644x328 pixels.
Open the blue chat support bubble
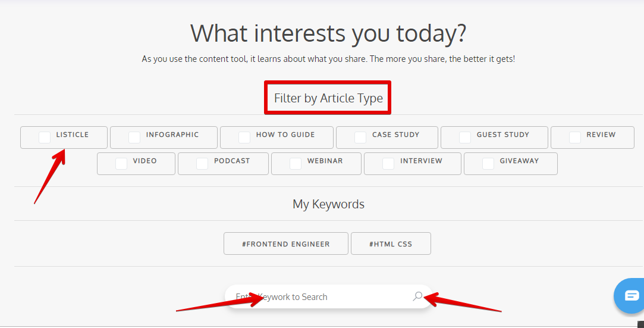click(x=630, y=295)
